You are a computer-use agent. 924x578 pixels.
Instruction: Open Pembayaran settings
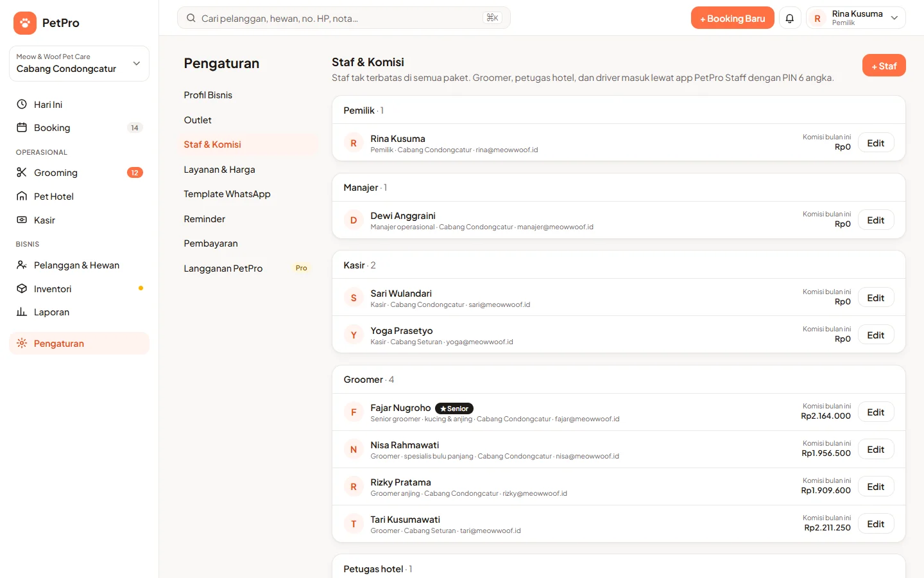pyautogui.click(x=248, y=243)
